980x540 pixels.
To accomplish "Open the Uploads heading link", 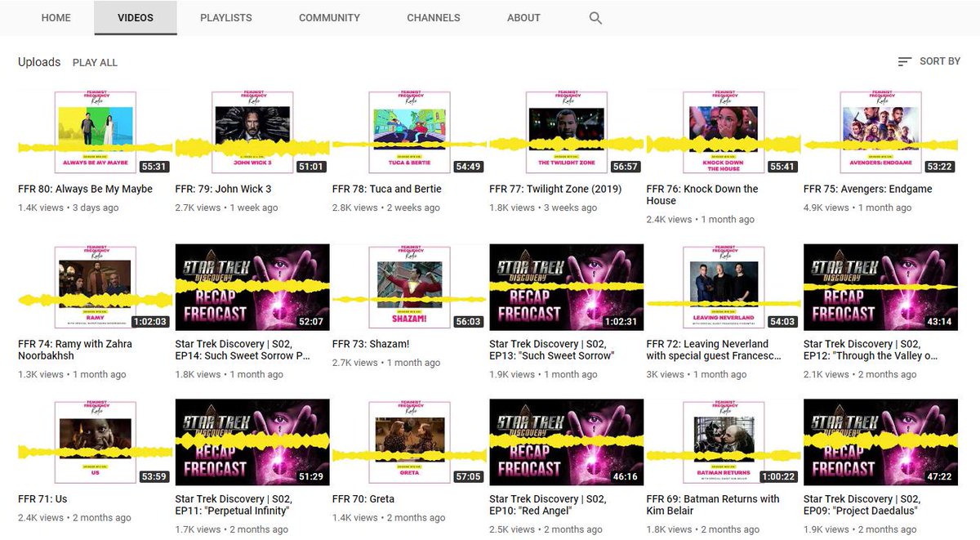I will tap(39, 62).
